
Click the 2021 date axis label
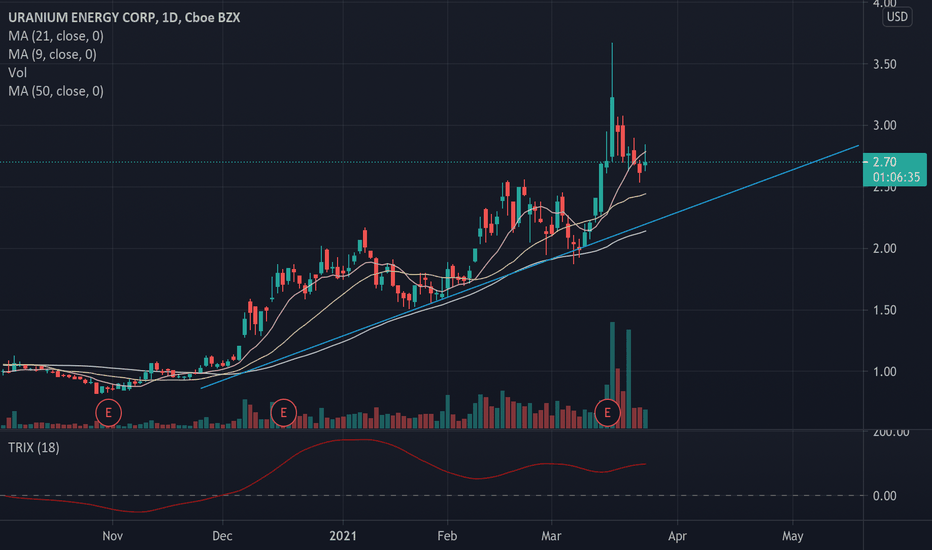pos(343,536)
